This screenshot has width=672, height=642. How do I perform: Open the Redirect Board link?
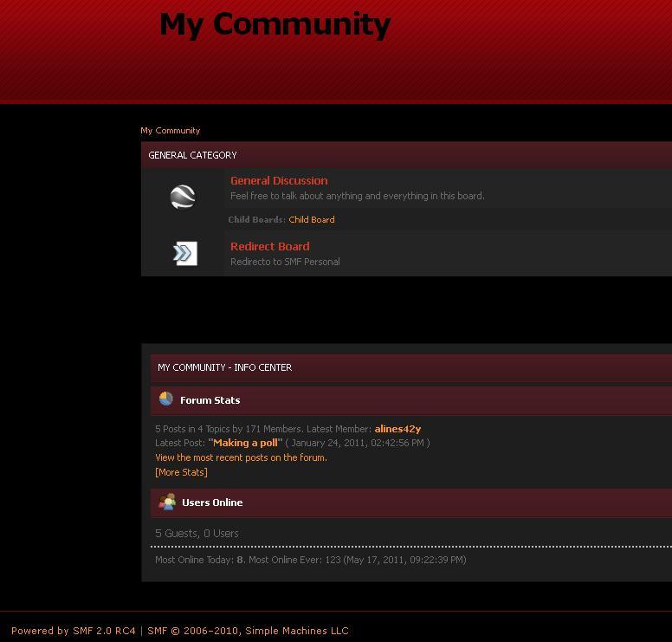(270, 247)
